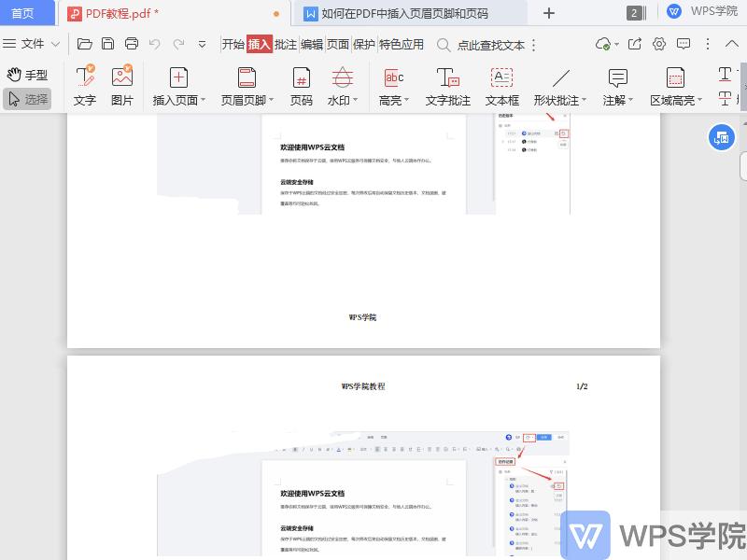Image resolution: width=747 pixels, height=560 pixels.
Task: Switch to the 开始 ribbon tab
Action: coord(233,44)
